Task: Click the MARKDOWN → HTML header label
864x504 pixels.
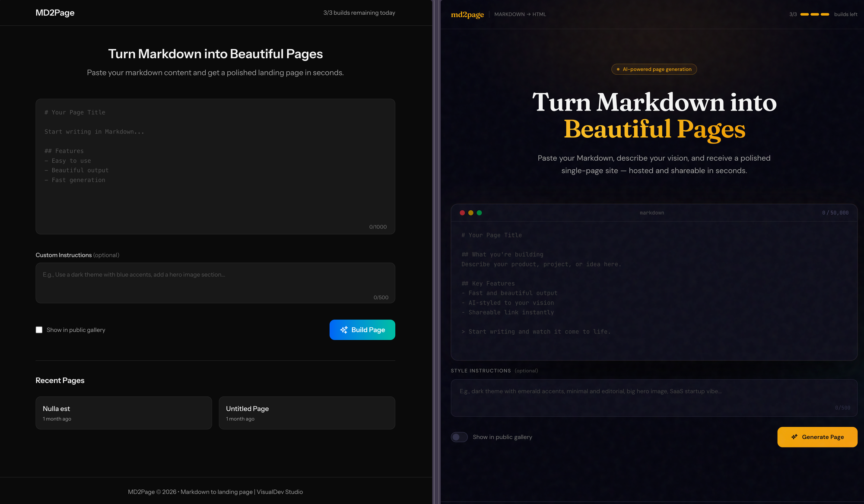Action: (x=520, y=15)
